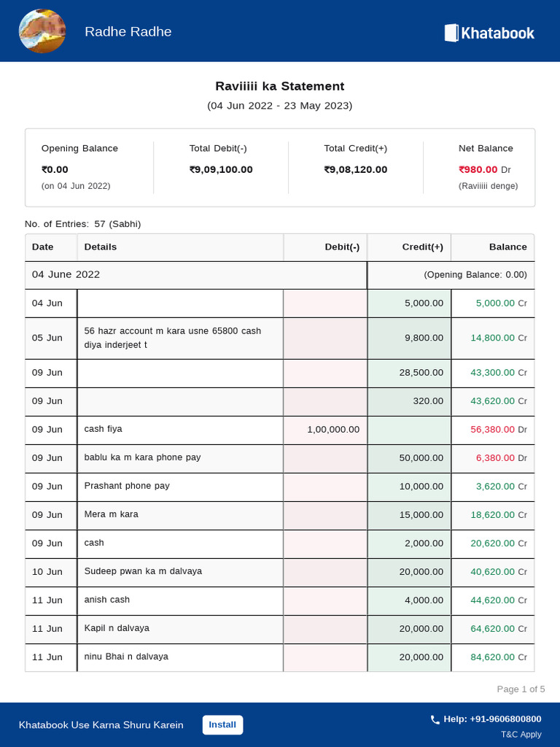Click the 'Sudeep pwan ka m dalvaya' entry
Viewport: 560px width, 747px height.
(143, 571)
